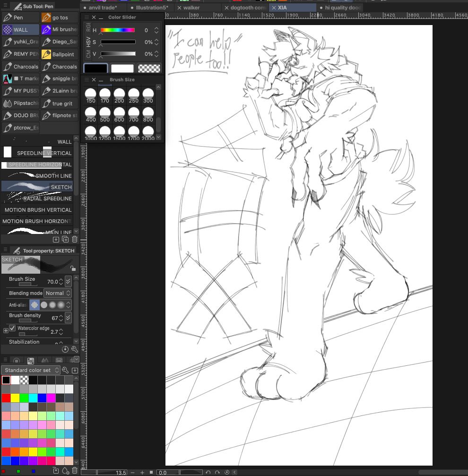
Task: Select the true grit sub tool
Action: coord(59,103)
